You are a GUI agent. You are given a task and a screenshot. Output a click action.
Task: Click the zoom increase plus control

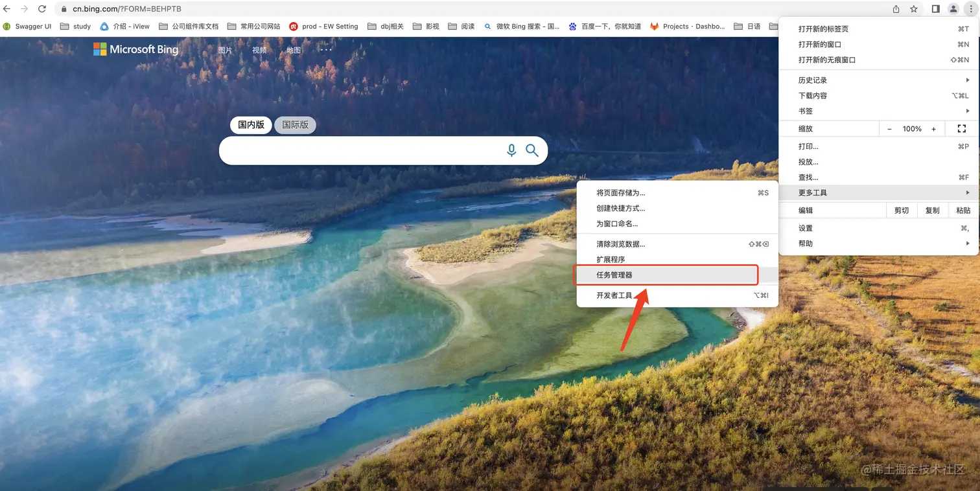(x=933, y=128)
